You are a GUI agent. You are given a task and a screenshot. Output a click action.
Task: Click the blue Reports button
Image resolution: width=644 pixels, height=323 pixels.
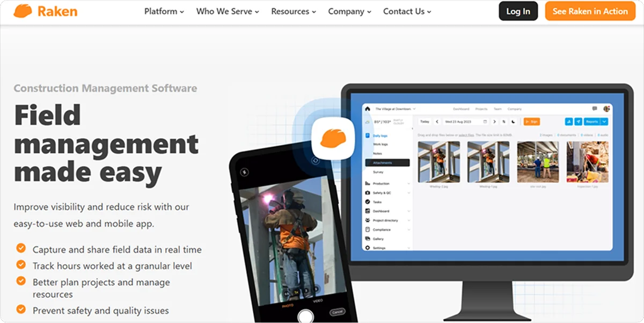592,121
